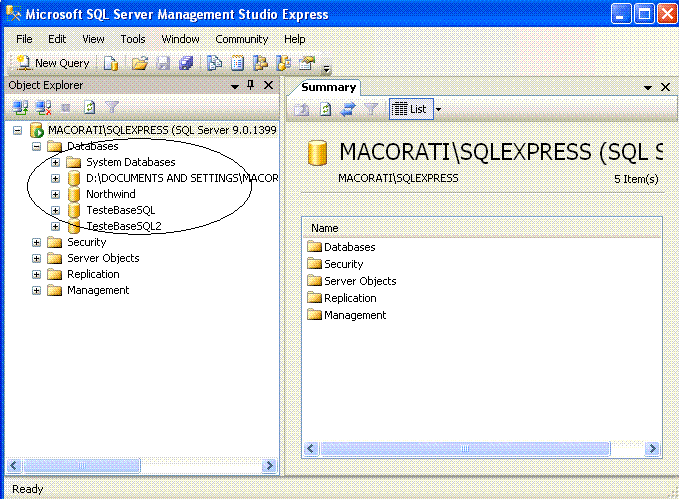Viewport: 679px width, 499px height.
Task: Expand the Replication tree node
Action: tap(36, 275)
